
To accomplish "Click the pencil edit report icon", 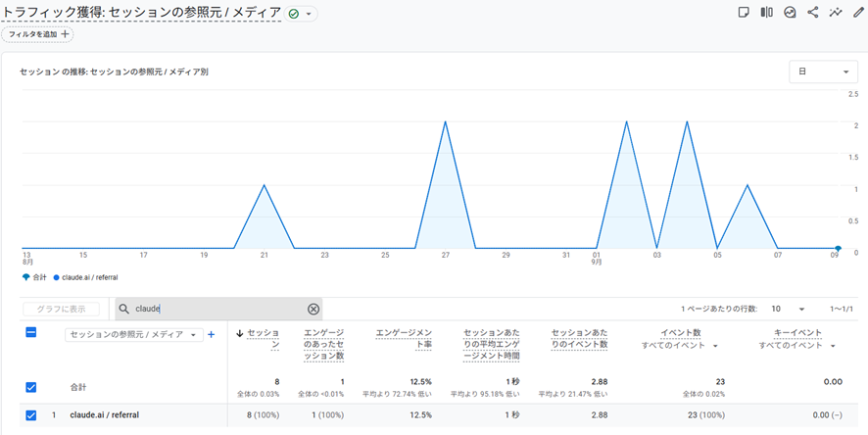I will [x=858, y=13].
